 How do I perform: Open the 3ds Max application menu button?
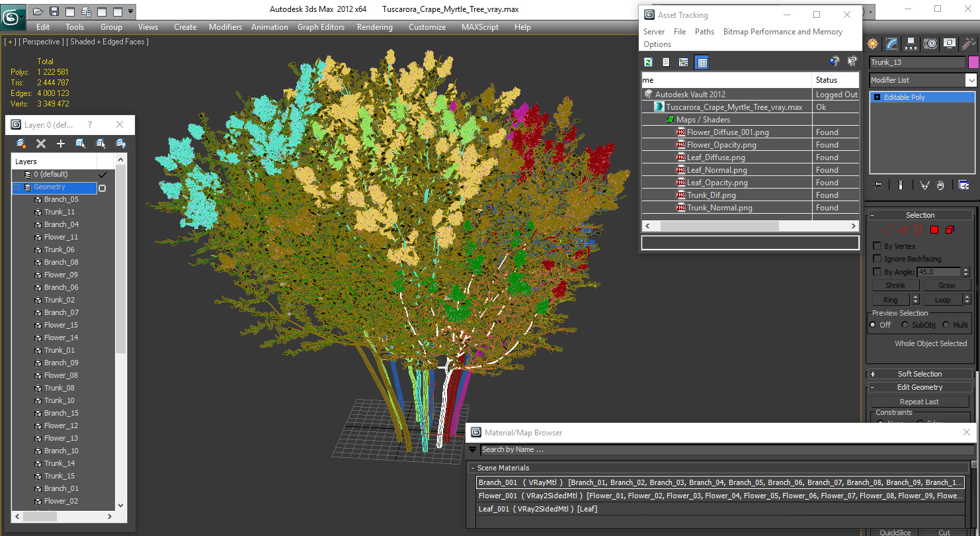tap(13, 17)
